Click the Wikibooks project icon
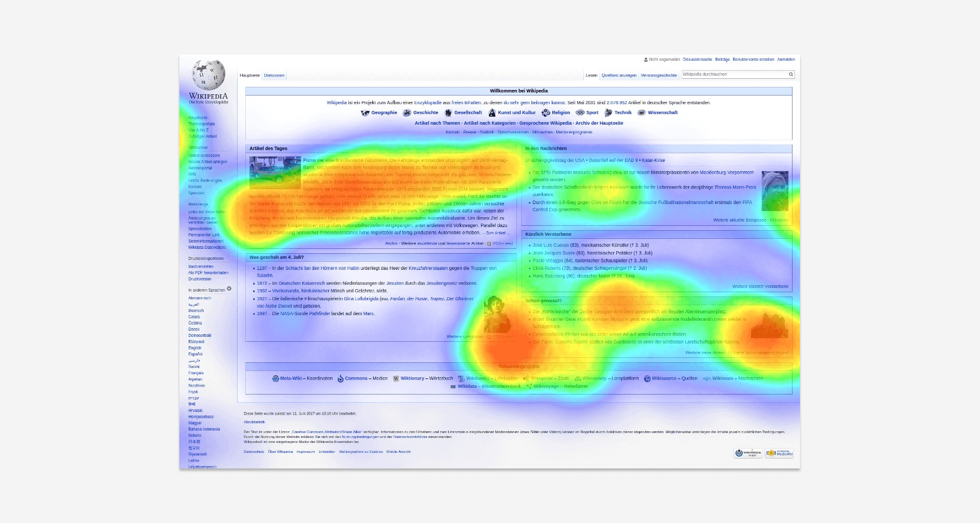The image size is (980, 523). click(461, 378)
